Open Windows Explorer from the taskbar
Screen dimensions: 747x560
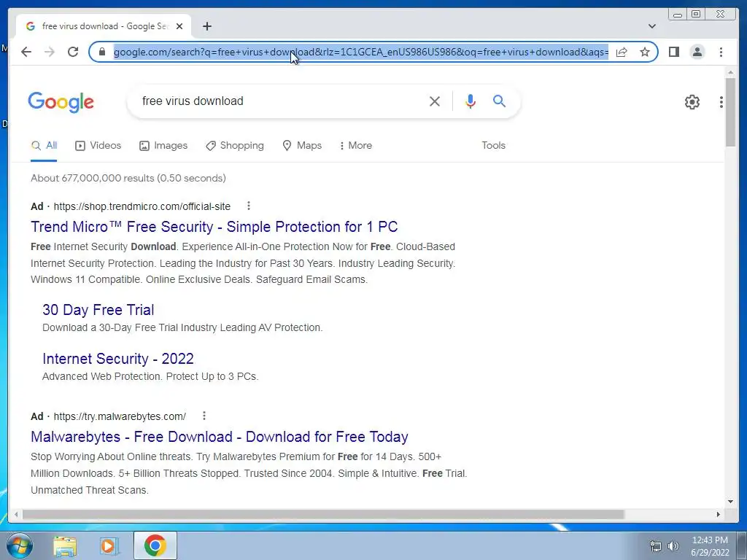65,546
